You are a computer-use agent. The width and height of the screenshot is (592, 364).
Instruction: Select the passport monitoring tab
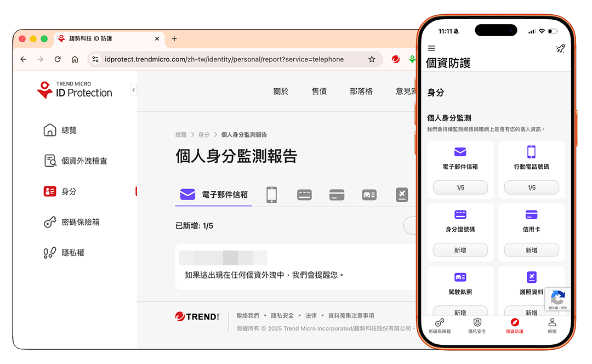[x=402, y=195]
